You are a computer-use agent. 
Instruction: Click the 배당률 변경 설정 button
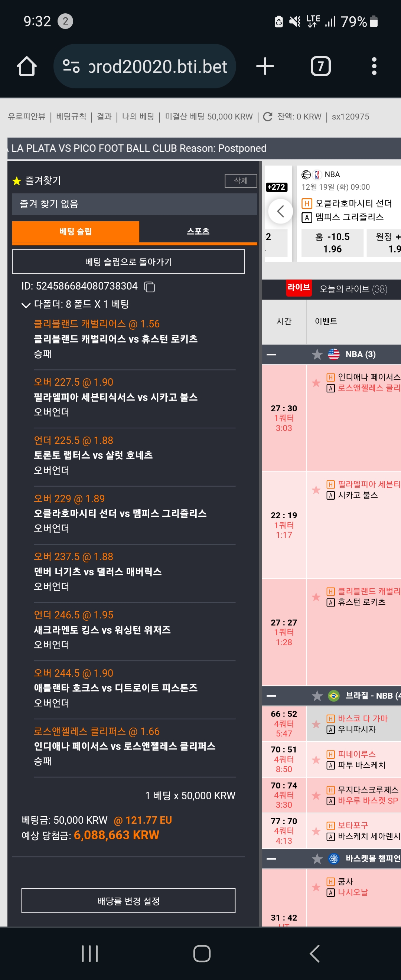click(x=128, y=901)
